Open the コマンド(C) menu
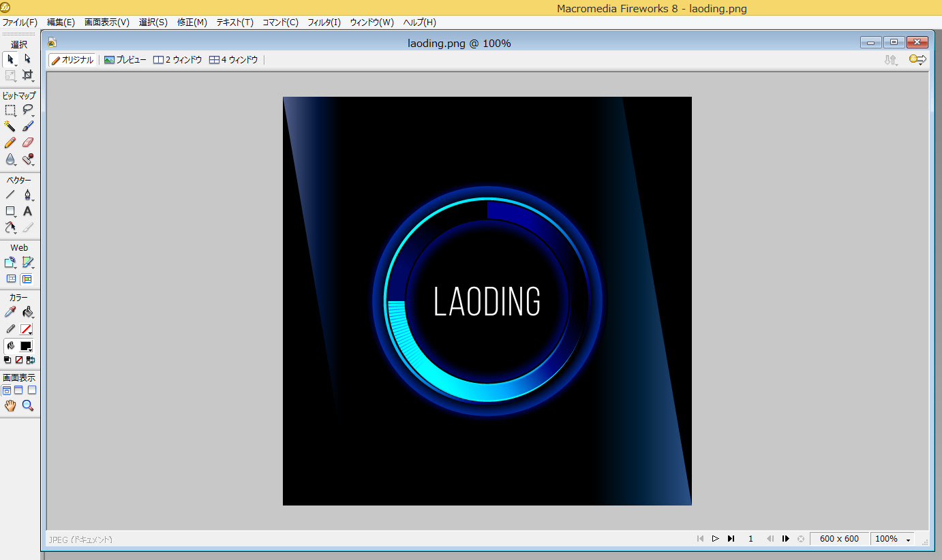 point(281,22)
